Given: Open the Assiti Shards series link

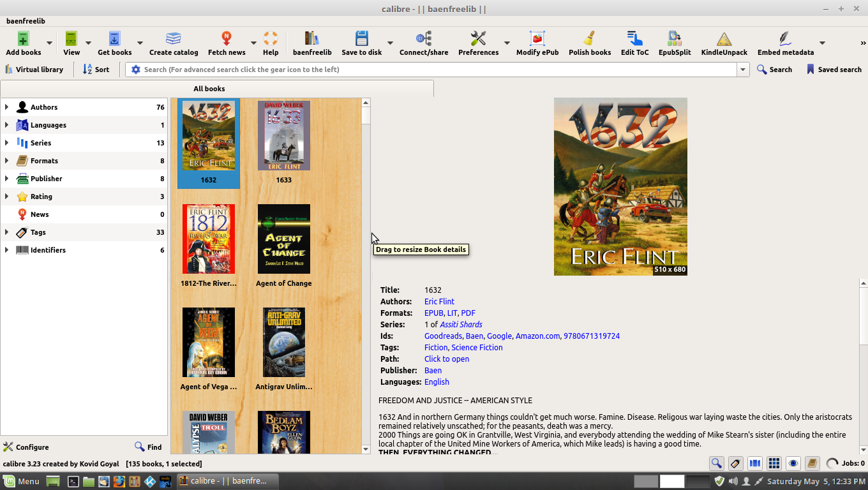Looking at the screenshot, I should tap(461, 325).
